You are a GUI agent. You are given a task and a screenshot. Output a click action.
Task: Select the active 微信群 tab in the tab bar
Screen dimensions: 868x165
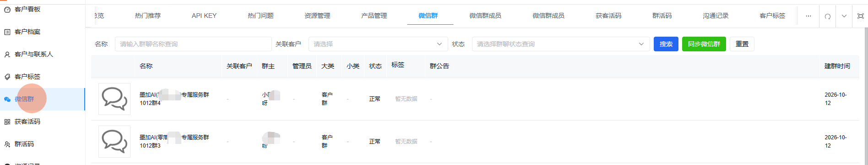428,16
